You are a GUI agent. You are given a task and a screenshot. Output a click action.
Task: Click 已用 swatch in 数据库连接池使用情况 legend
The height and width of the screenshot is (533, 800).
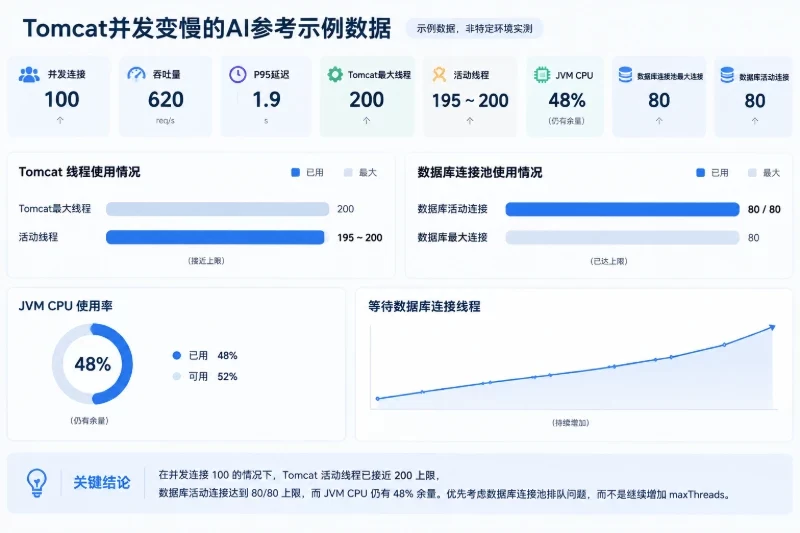tap(701, 173)
